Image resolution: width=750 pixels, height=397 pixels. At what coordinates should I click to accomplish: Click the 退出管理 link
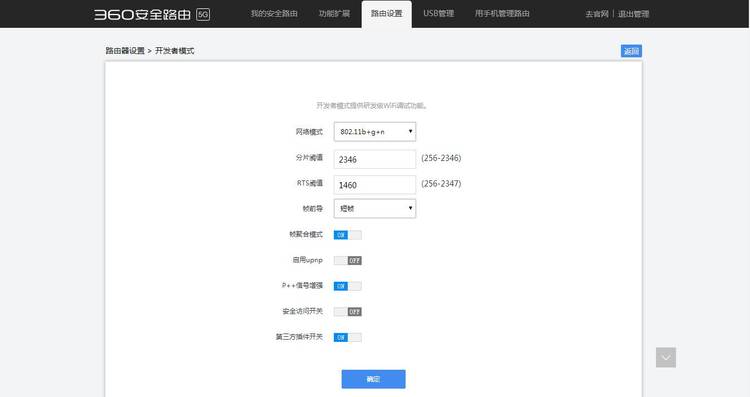(x=633, y=14)
